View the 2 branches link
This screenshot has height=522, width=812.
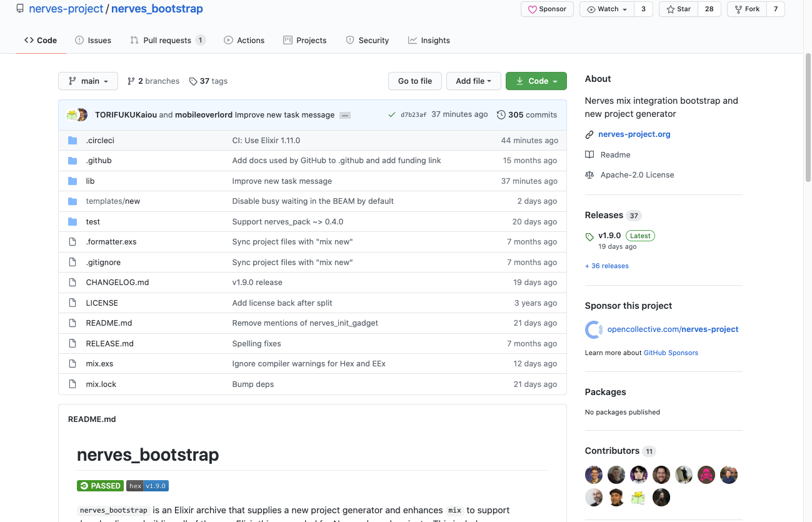pyautogui.click(x=153, y=81)
